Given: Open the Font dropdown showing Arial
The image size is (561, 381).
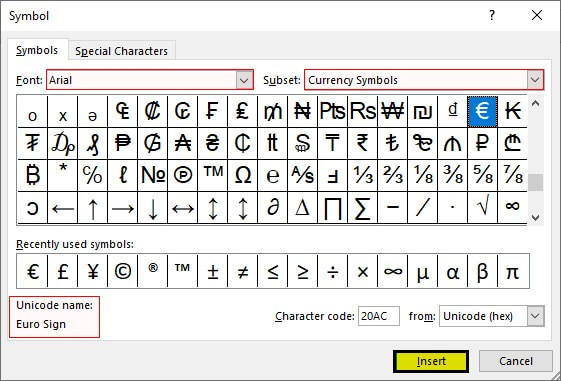Looking at the screenshot, I should click(x=244, y=80).
